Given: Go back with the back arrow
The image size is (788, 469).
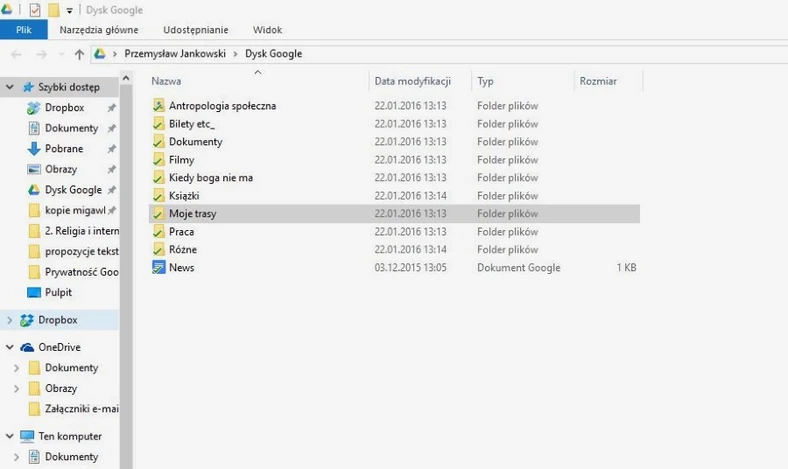Looking at the screenshot, I should pos(16,54).
